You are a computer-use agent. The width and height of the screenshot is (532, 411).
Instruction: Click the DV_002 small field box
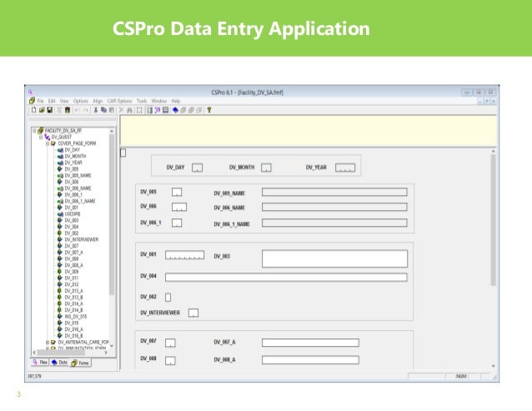coord(168,298)
